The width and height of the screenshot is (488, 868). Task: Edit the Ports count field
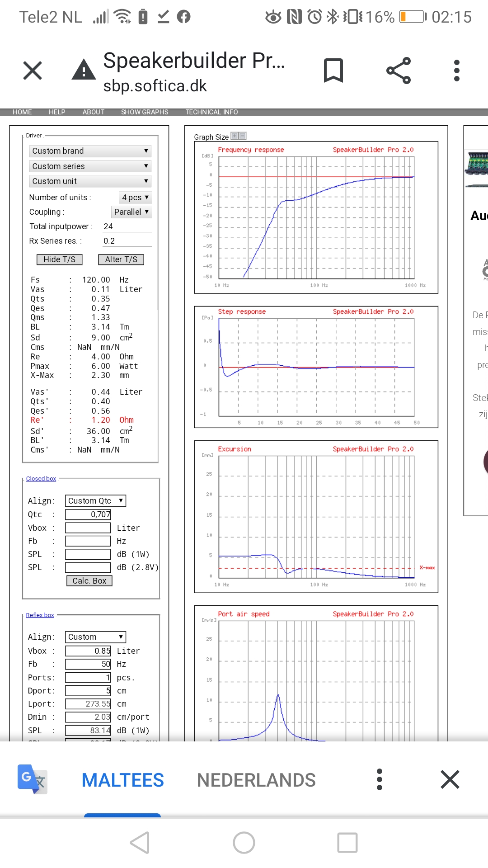pyautogui.click(x=88, y=678)
